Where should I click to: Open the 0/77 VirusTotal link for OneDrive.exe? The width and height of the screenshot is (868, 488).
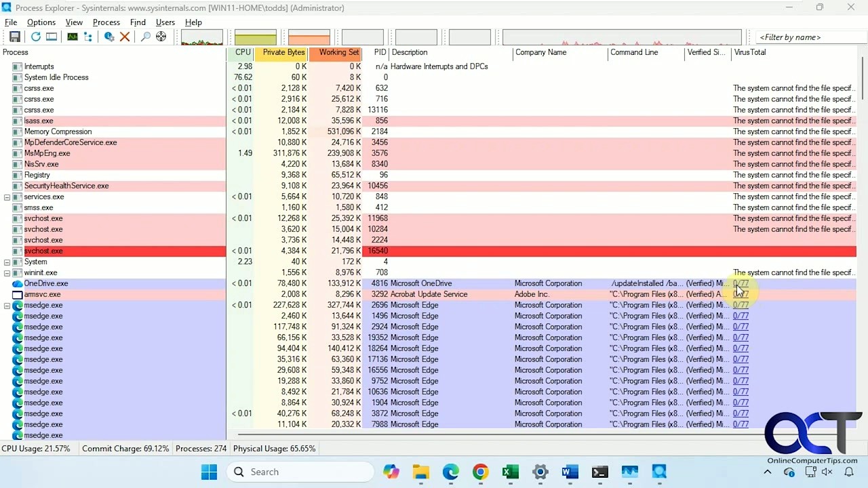[x=741, y=283]
